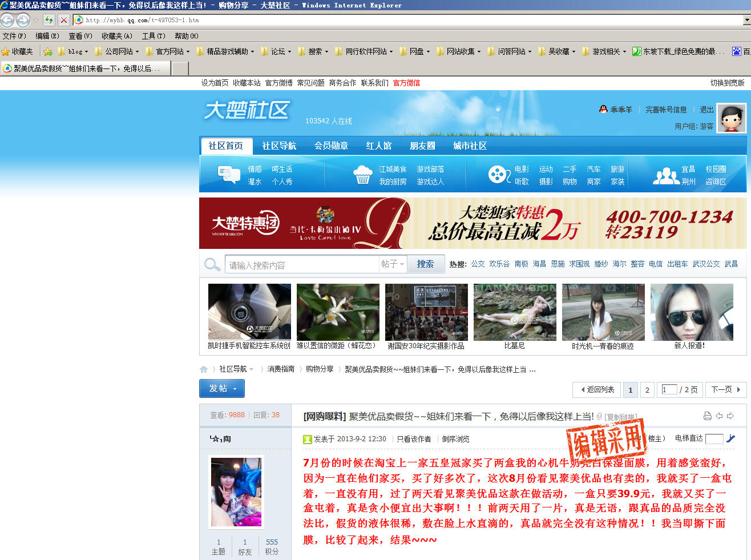Expand the 网站收集 favorites folder

pyautogui.click(x=459, y=51)
